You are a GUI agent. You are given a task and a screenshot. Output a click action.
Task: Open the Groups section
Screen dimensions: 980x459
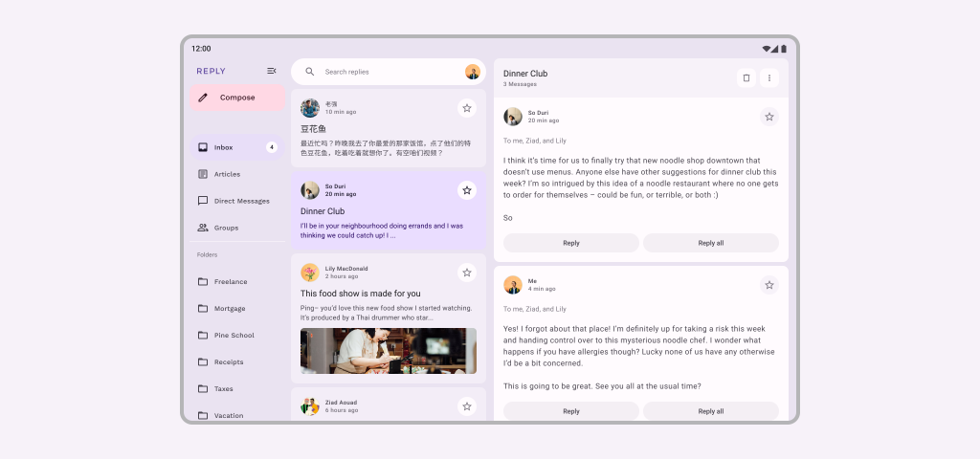(x=237, y=228)
